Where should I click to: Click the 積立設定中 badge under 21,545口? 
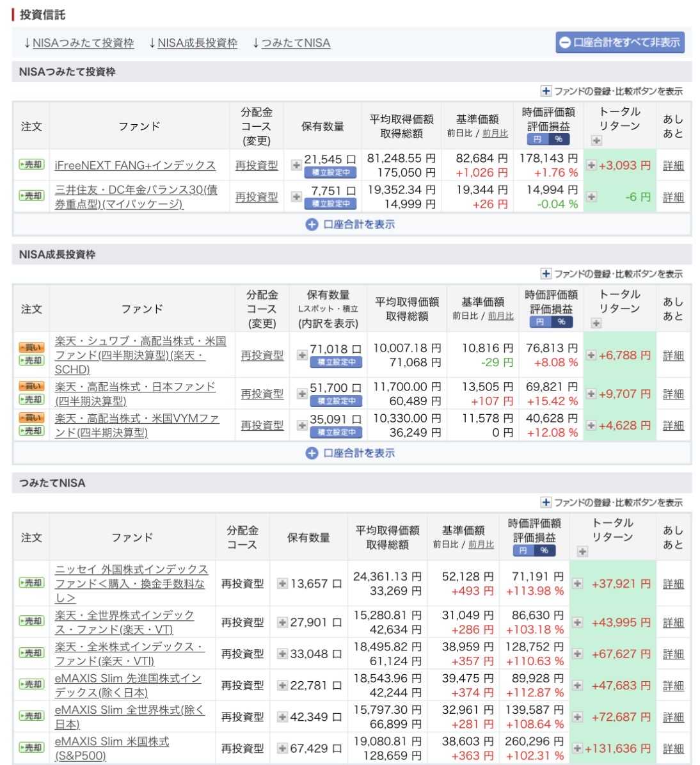coord(330,172)
